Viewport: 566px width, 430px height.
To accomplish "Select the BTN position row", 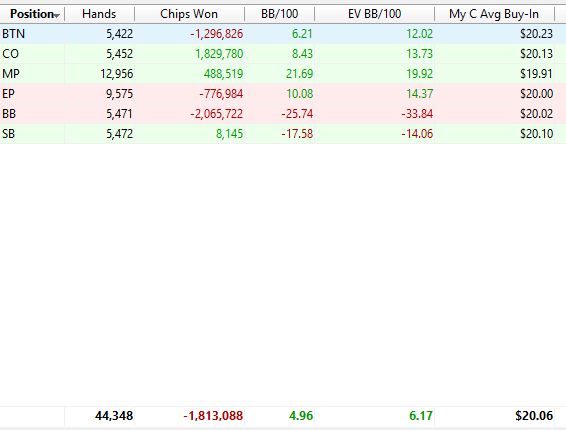I will click(x=283, y=34).
